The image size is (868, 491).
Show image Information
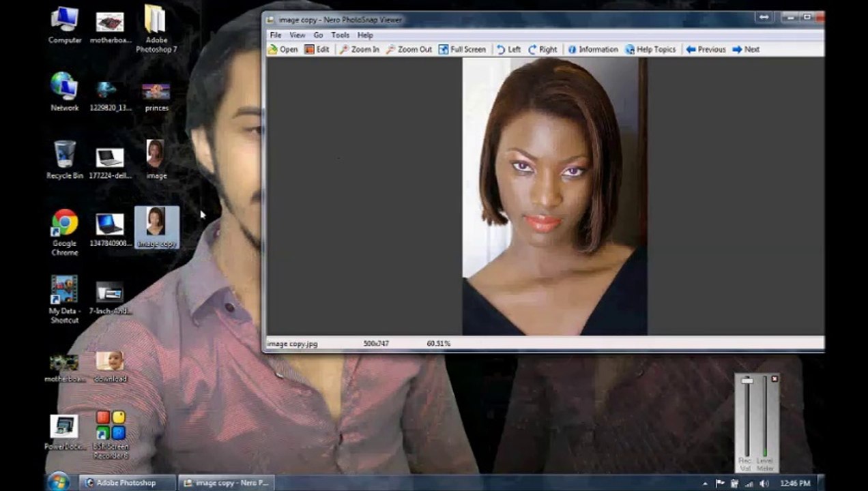(x=592, y=49)
